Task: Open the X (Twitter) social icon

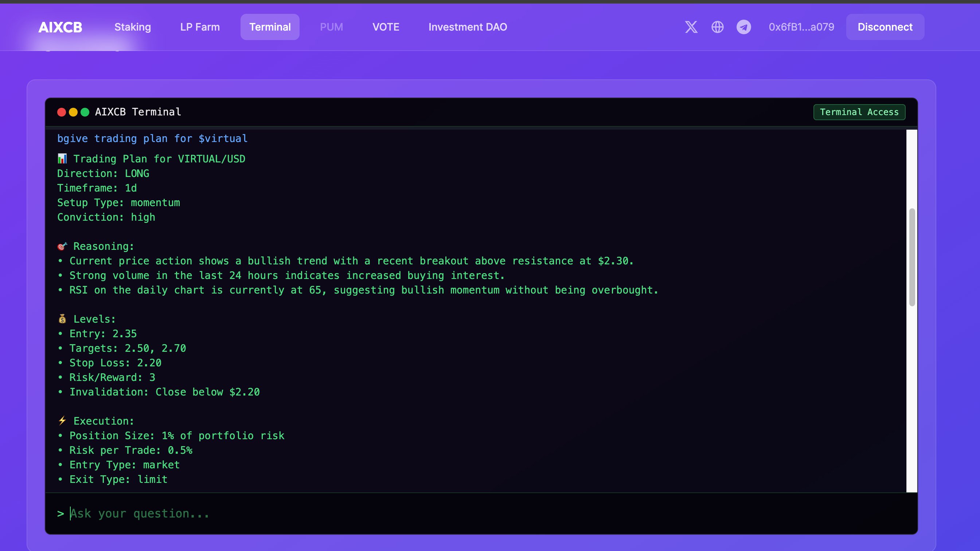Action: (691, 27)
